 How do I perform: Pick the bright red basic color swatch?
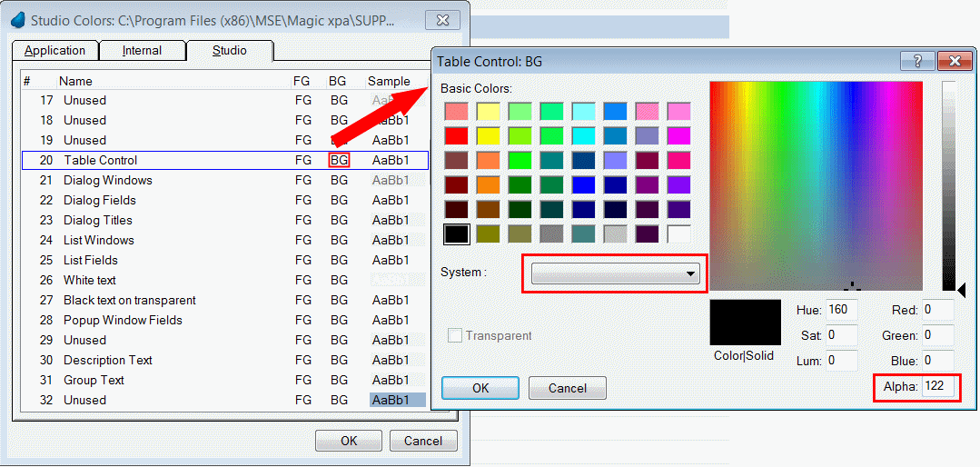456,136
